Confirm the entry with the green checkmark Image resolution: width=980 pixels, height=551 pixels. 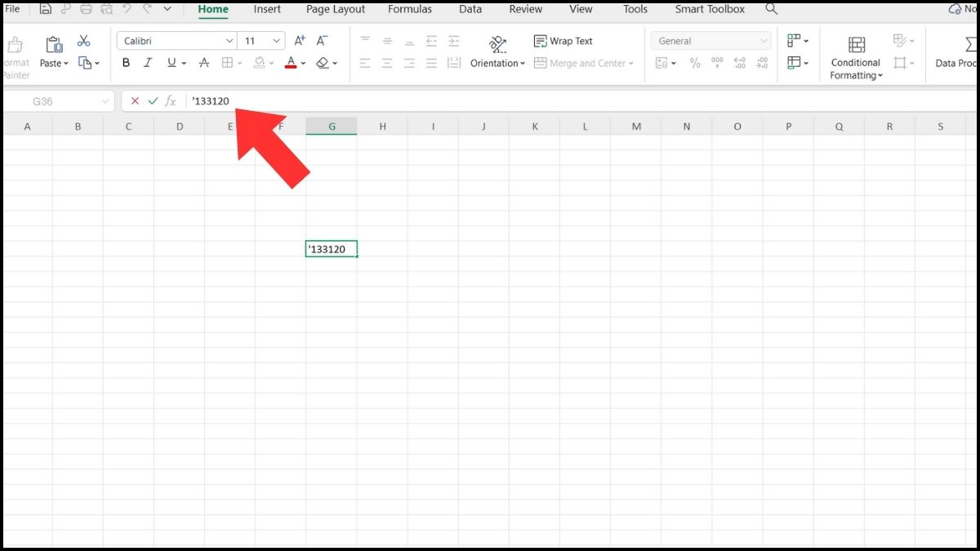point(153,101)
